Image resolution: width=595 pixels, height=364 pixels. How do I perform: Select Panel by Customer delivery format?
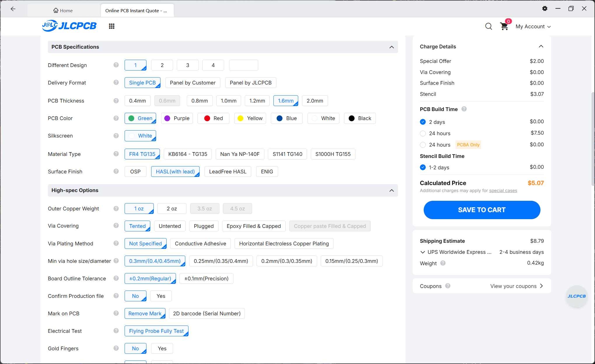coord(193,83)
